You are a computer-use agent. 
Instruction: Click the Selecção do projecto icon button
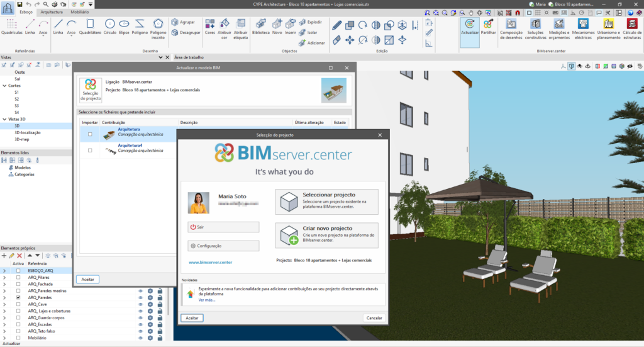click(x=91, y=89)
